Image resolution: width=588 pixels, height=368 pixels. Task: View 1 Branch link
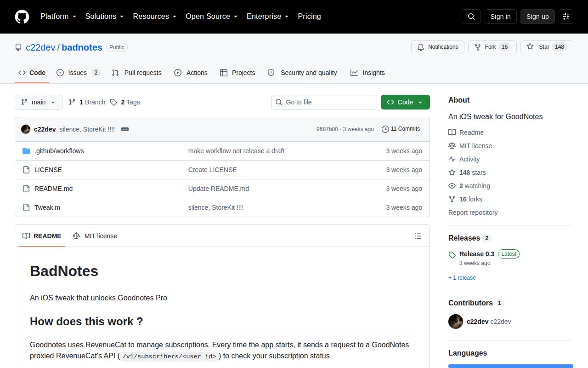coord(87,102)
